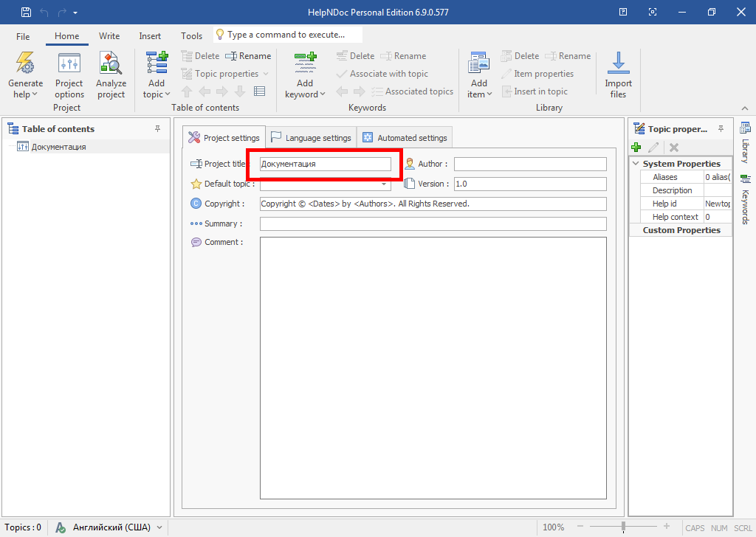Viewport: 756px width, 537px height.
Task: Click Rename in Table of contents group
Action: pos(248,56)
